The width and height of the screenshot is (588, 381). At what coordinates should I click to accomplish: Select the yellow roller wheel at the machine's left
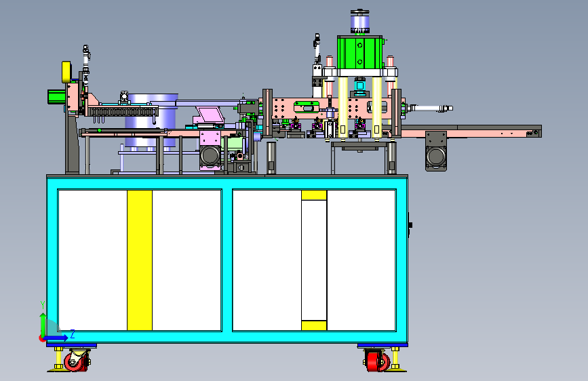click(x=66, y=72)
